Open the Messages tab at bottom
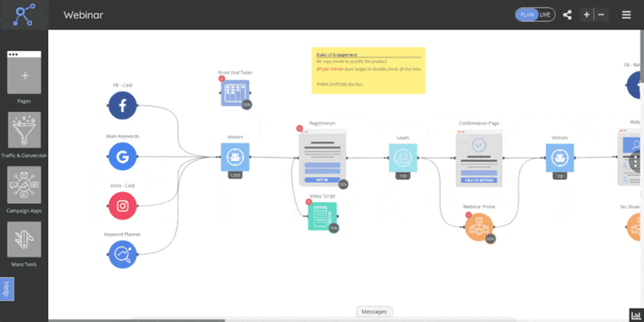 [x=374, y=312]
